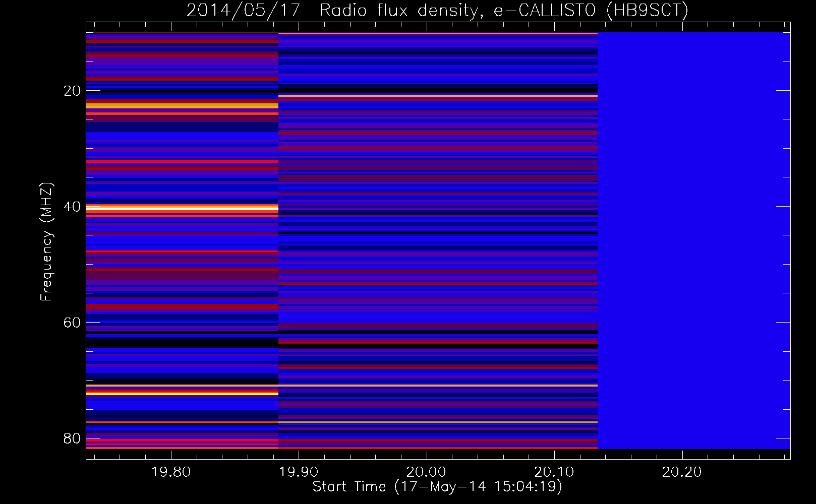Click the x-axis tick label '20.00'
This screenshot has width=816, height=504.
click(x=427, y=472)
